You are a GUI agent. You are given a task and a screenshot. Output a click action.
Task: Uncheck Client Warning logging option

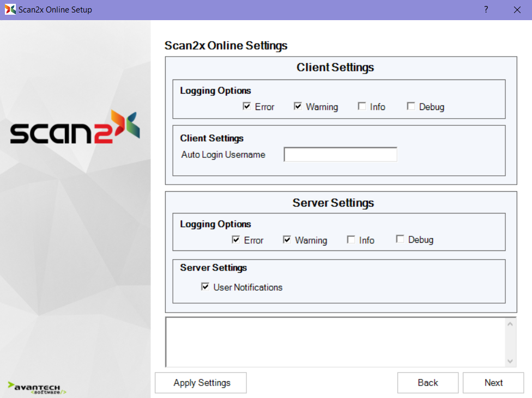pyautogui.click(x=298, y=107)
